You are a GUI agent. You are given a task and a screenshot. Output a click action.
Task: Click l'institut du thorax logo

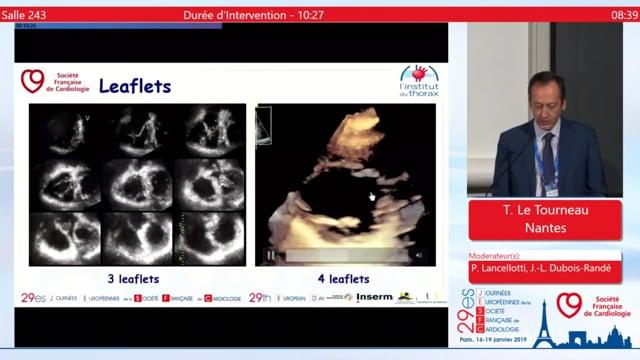coord(419,80)
